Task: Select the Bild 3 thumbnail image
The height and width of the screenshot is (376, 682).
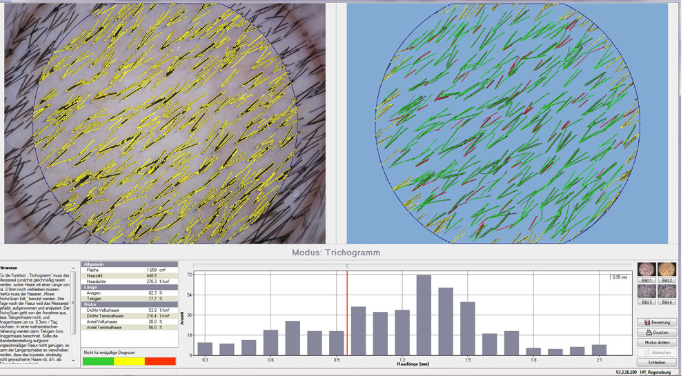Action: [647, 291]
